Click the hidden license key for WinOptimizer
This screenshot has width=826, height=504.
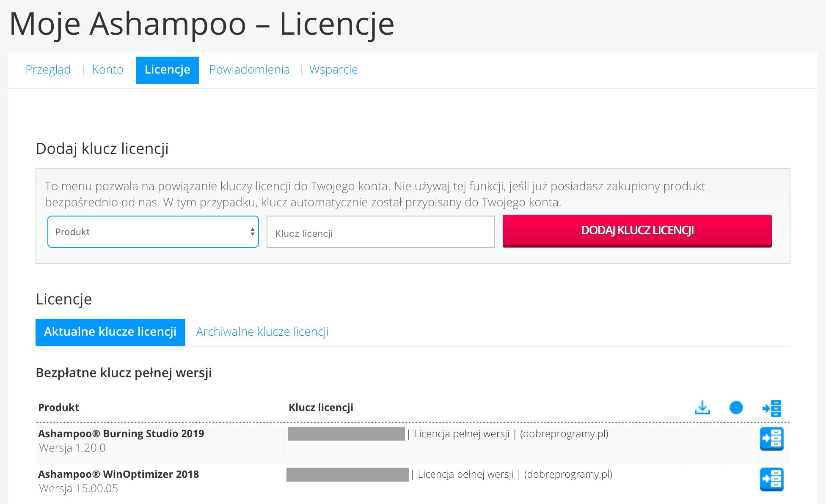(347, 474)
